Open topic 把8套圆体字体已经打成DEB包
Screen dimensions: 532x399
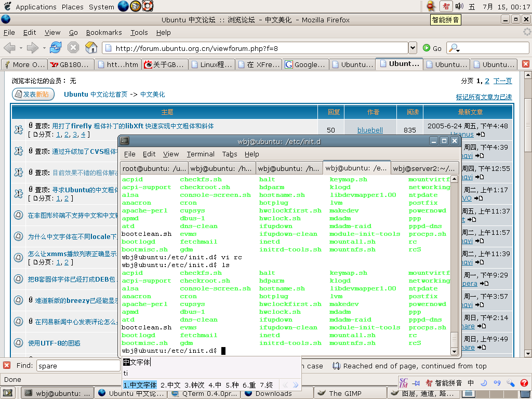pos(71,279)
